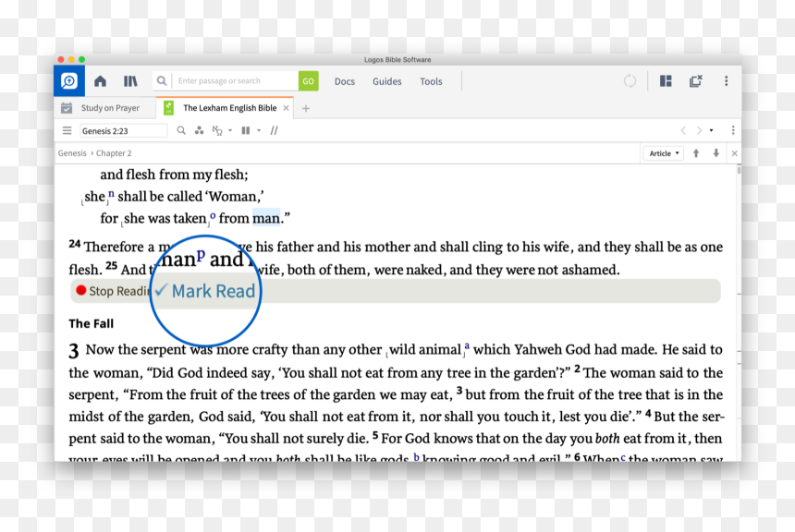Click the search magnifier in command box
The width and height of the screenshot is (795, 532).
point(162,80)
